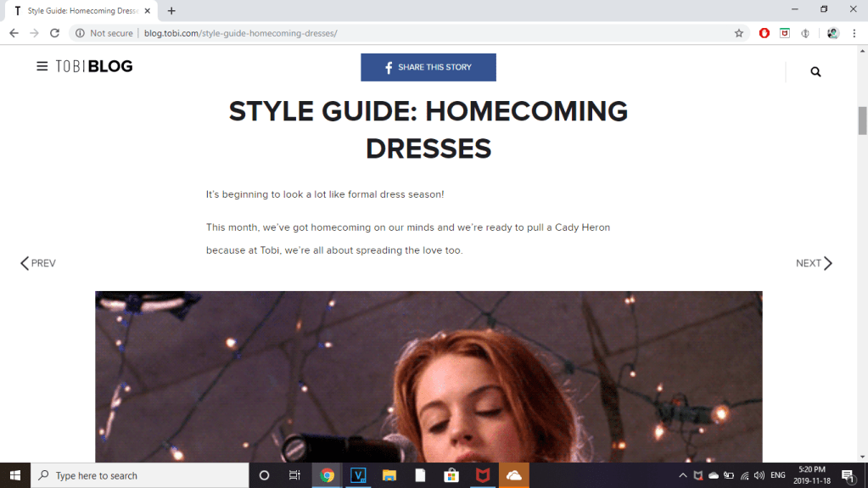Viewport: 868px width, 488px height.
Task: Reload the page
Action: click(x=54, y=33)
